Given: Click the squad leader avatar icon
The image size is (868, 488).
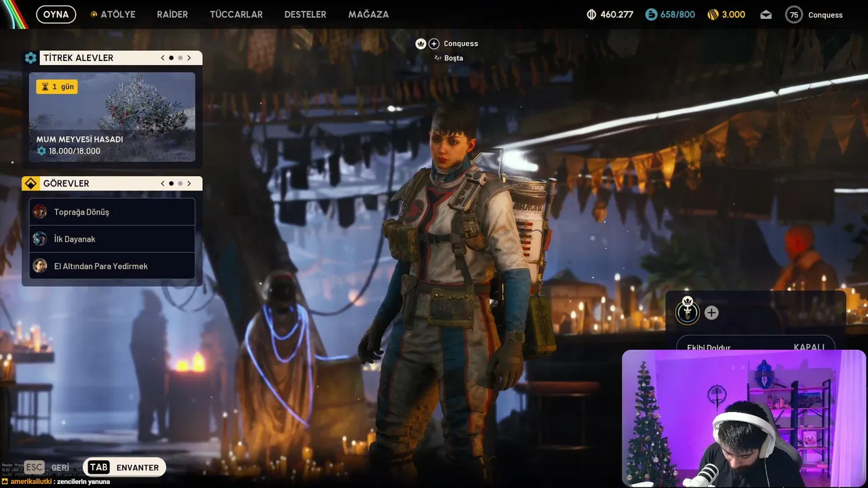Looking at the screenshot, I should tap(688, 312).
